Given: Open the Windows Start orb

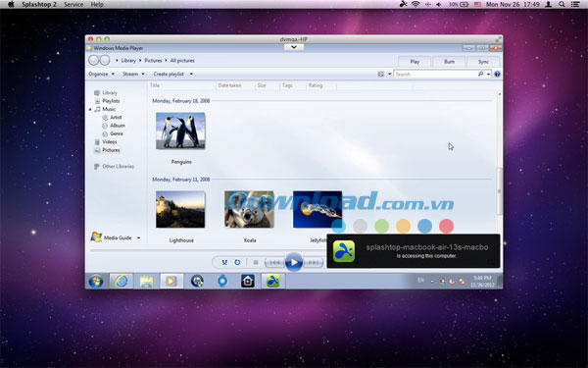Looking at the screenshot, I should click(x=96, y=282).
